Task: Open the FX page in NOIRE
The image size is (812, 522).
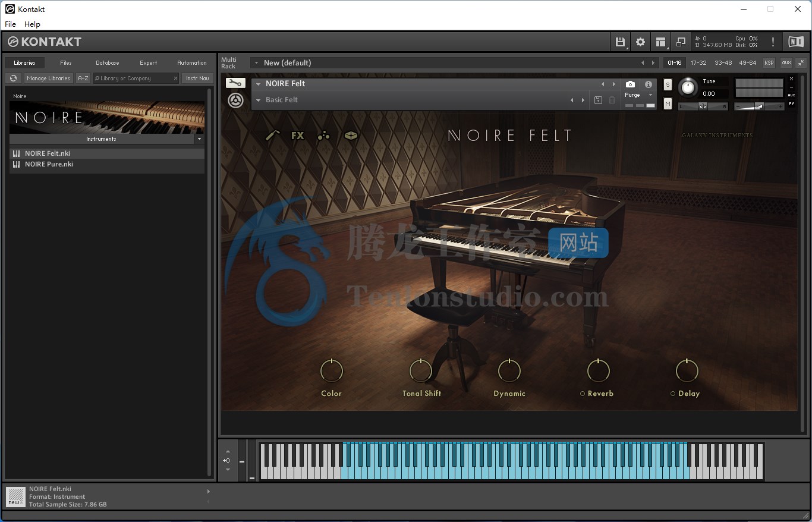Action: (298, 136)
